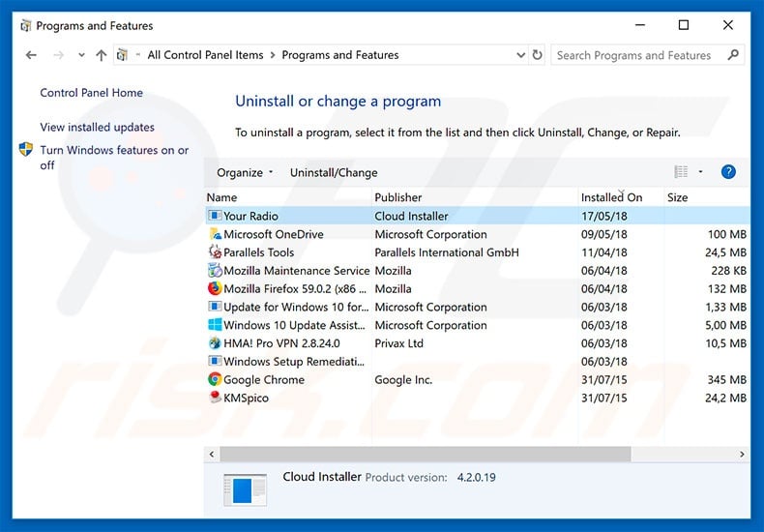The image size is (764, 532).
Task: Select Mozilla Firefox 59.0.2 entry name
Action: 295,289
